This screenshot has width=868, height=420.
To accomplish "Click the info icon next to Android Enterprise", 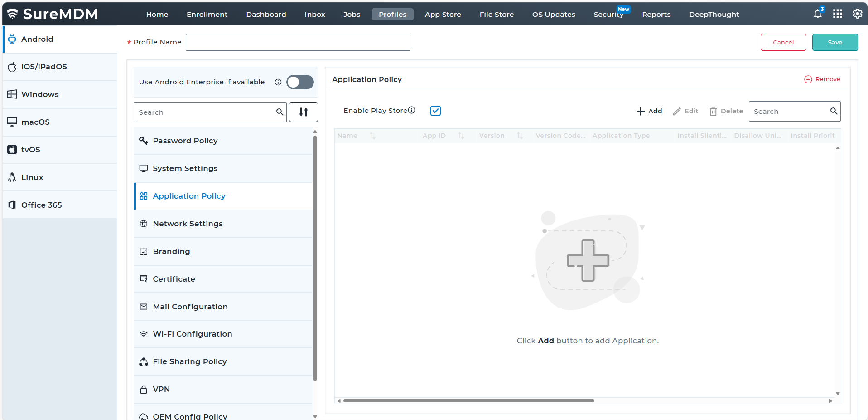I will [278, 82].
